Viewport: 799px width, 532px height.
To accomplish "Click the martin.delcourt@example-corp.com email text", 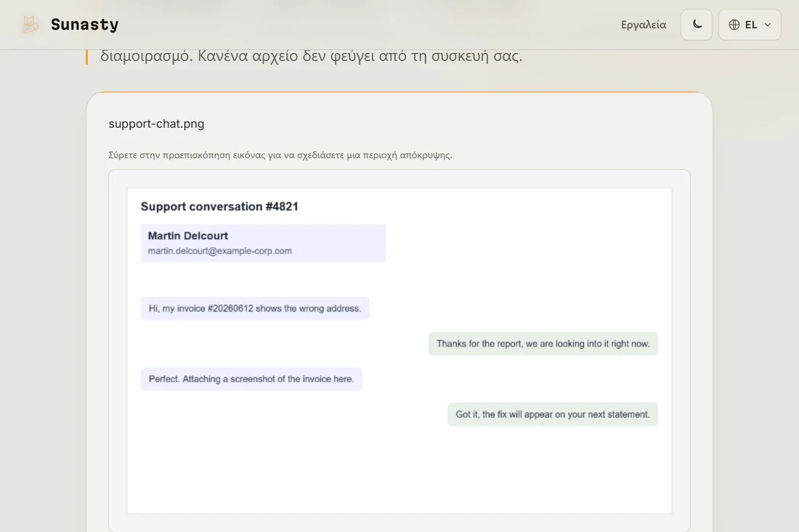I will point(219,251).
